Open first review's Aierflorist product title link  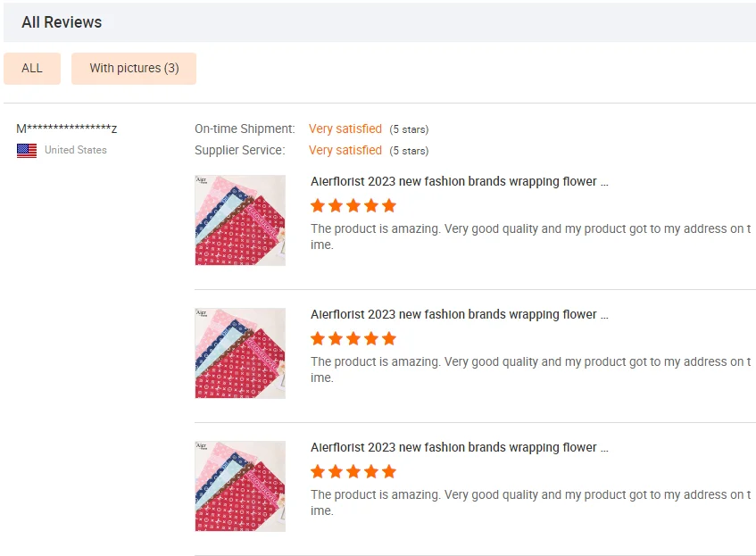point(459,182)
